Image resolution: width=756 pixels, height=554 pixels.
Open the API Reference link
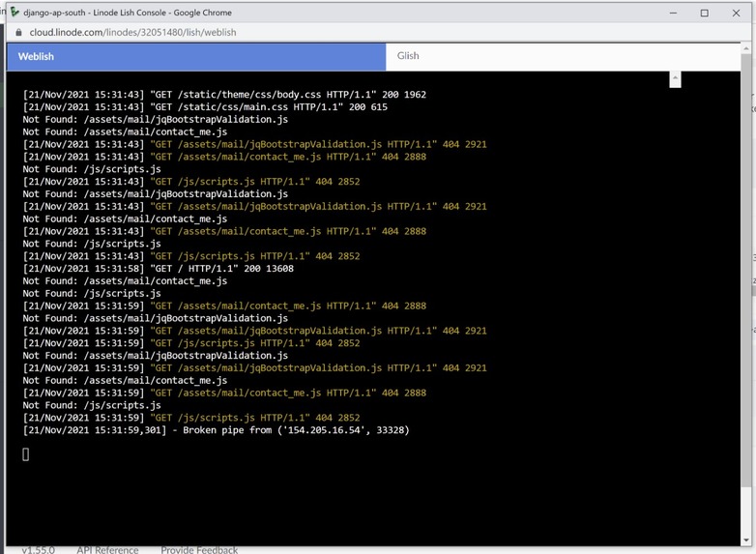107,550
